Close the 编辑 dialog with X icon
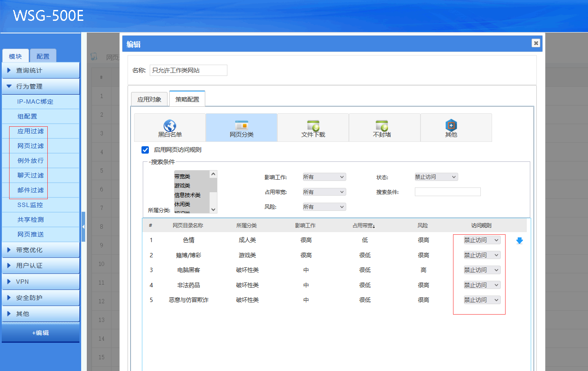This screenshot has width=588, height=371. coord(536,43)
